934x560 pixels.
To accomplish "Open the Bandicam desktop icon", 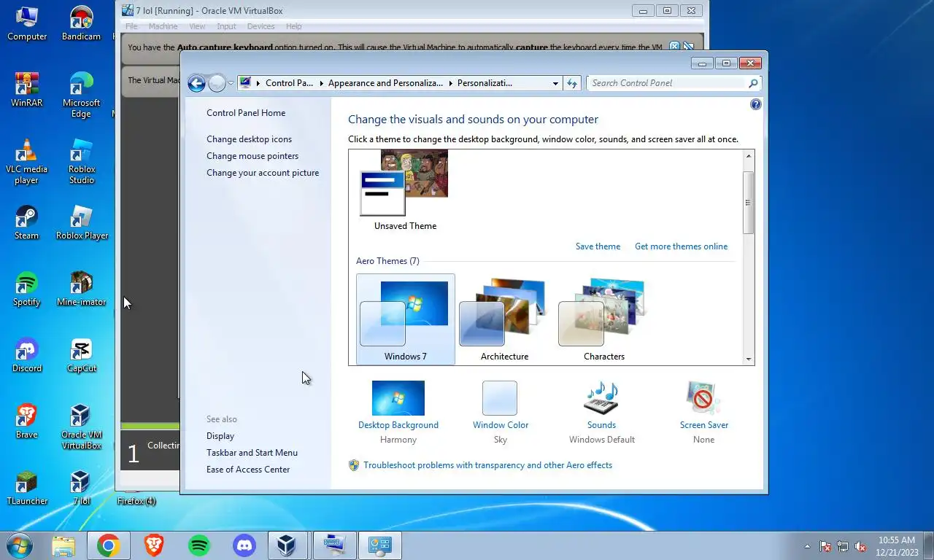I will [81, 23].
